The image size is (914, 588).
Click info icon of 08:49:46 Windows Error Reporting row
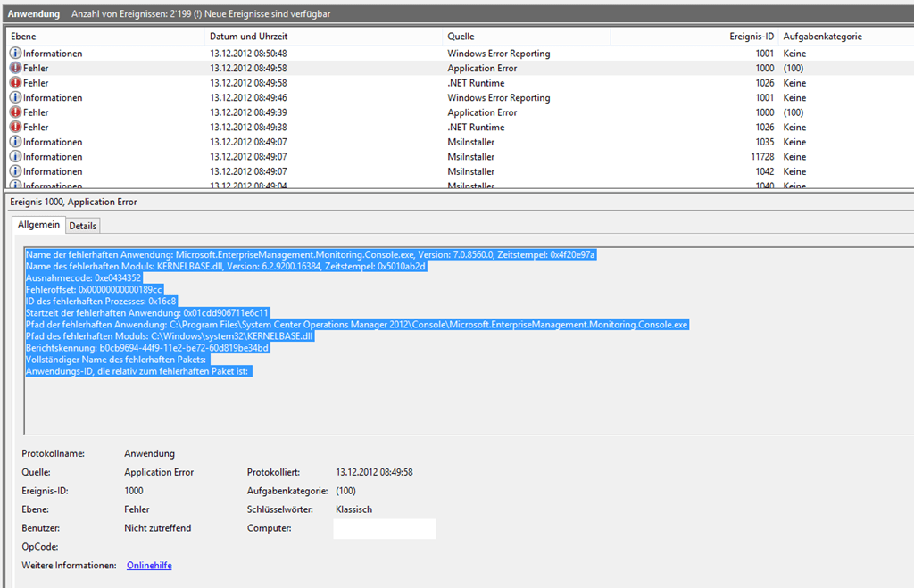pos(15,97)
